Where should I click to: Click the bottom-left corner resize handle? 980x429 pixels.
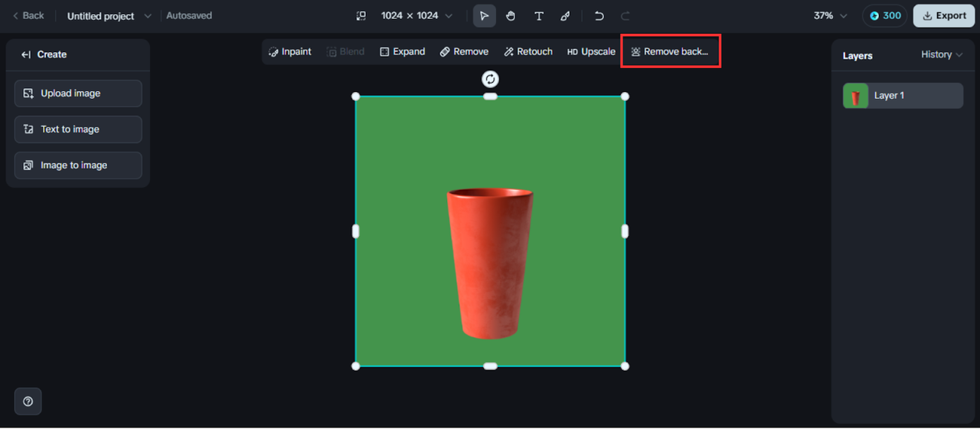tap(355, 366)
